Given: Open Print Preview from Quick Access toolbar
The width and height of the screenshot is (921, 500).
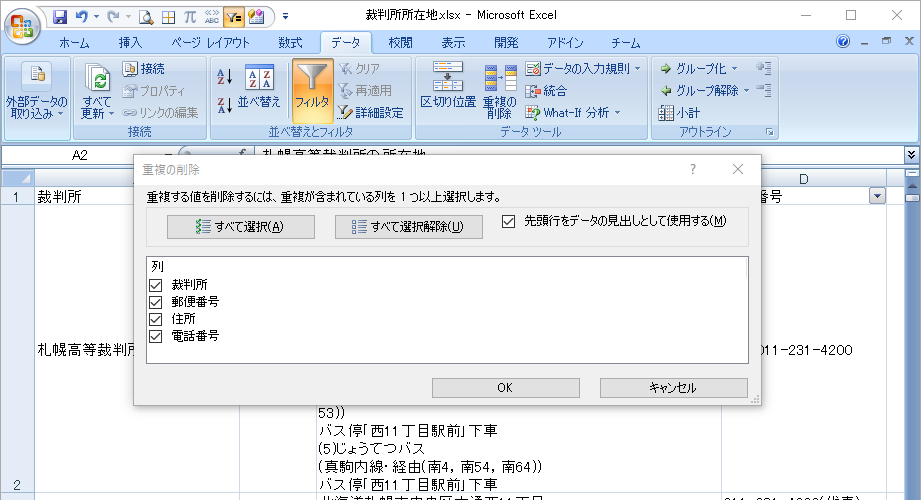Looking at the screenshot, I should point(146,17).
